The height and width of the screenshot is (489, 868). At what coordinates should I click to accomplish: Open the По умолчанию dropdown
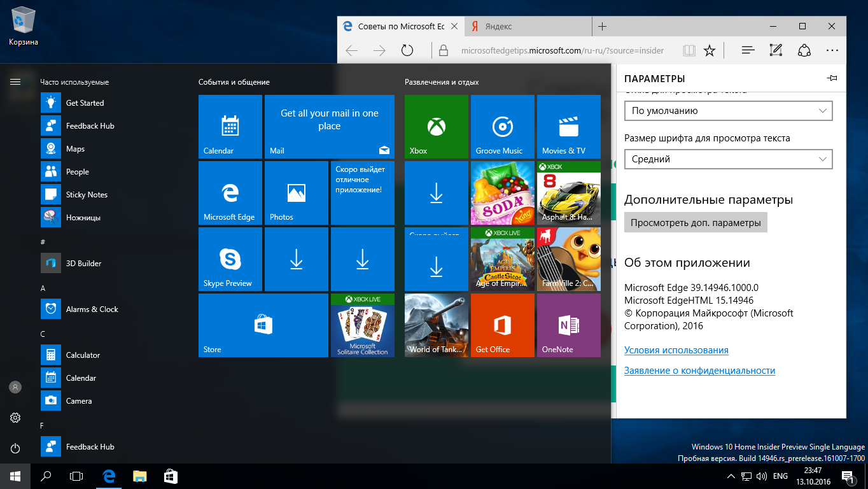728,111
